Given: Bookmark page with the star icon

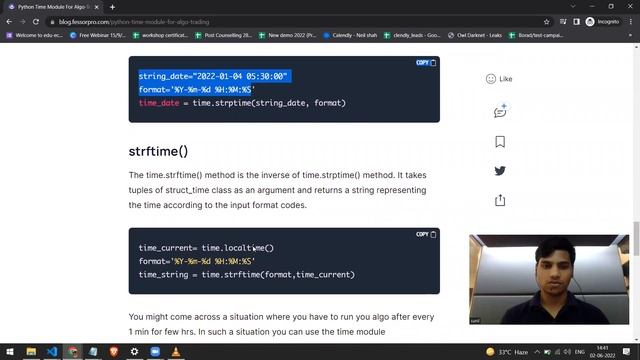Looking at the screenshot, I should tap(547, 22).
